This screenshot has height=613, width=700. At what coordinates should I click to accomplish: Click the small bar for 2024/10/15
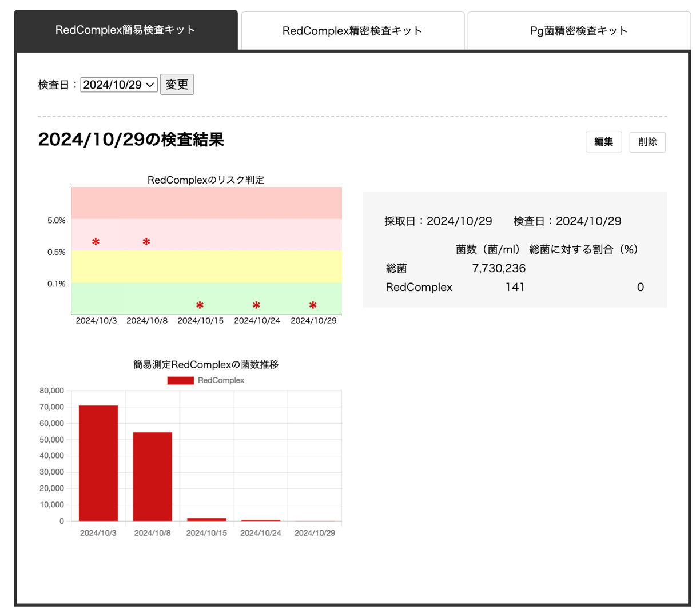click(207, 518)
